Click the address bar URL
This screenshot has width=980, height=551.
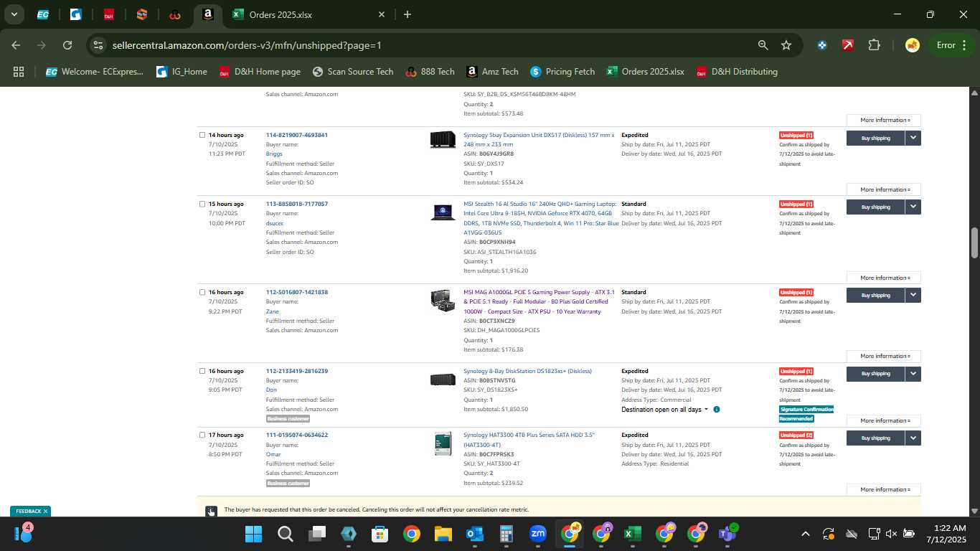coord(247,45)
